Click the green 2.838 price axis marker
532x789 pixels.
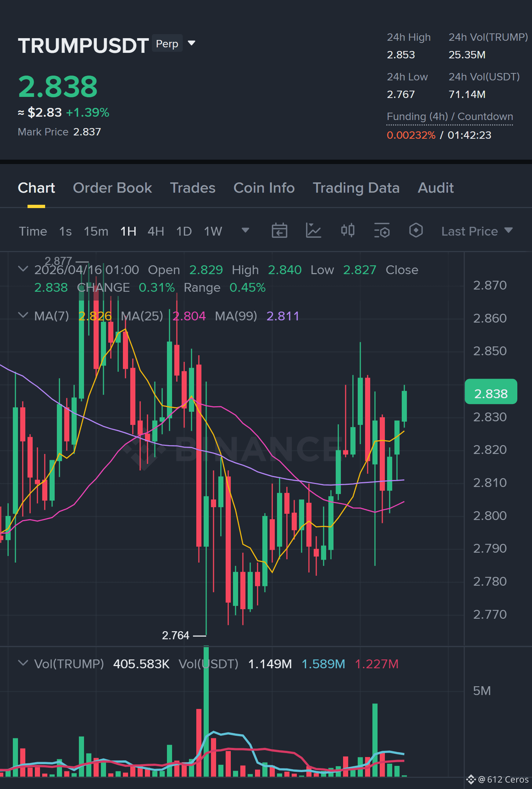point(491,392)
